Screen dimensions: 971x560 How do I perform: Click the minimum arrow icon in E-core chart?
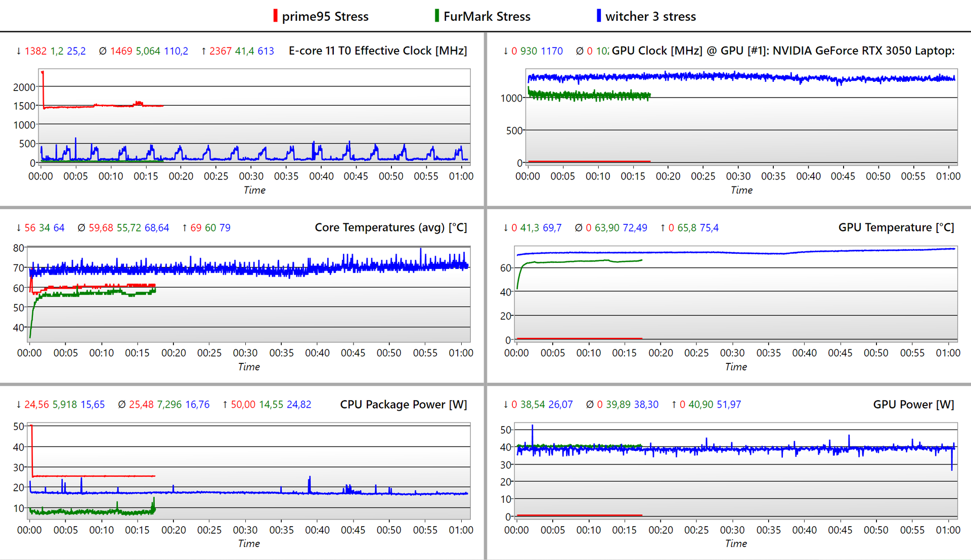19,51
